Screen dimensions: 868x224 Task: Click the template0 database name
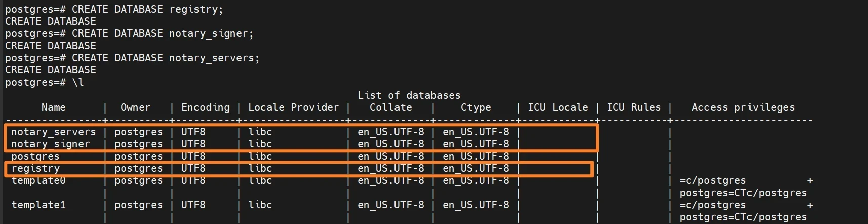(38, 181)
